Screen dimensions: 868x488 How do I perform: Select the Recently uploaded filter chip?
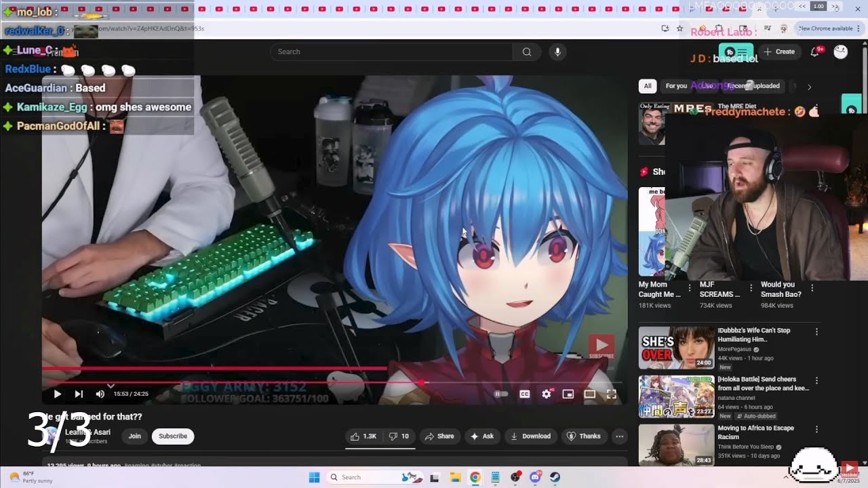pos(753,86)
